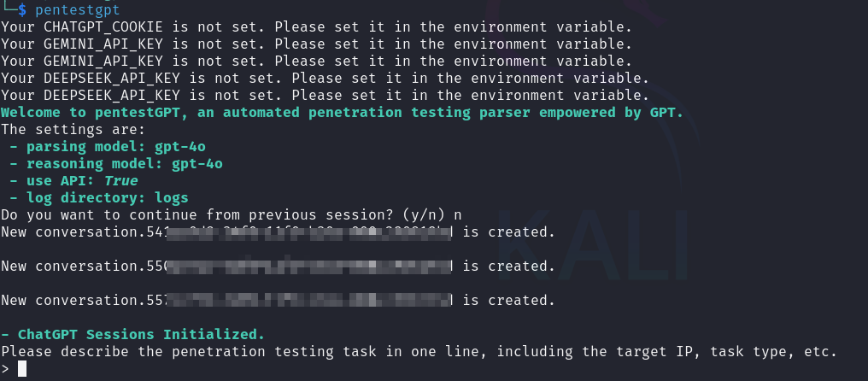Screen dimensions: 868x381
Task: Click the pentestgpt command text
Action: [77, 9]
